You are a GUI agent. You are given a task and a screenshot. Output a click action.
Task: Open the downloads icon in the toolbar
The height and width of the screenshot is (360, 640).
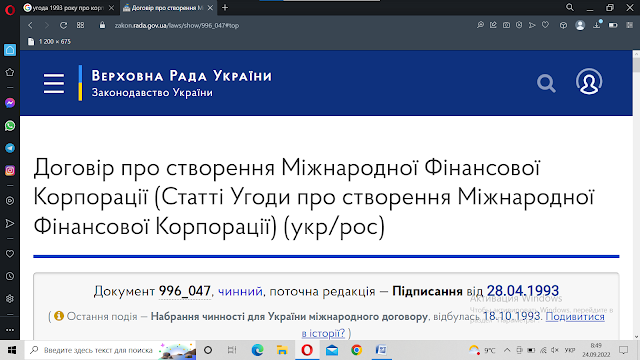(597, 25)
